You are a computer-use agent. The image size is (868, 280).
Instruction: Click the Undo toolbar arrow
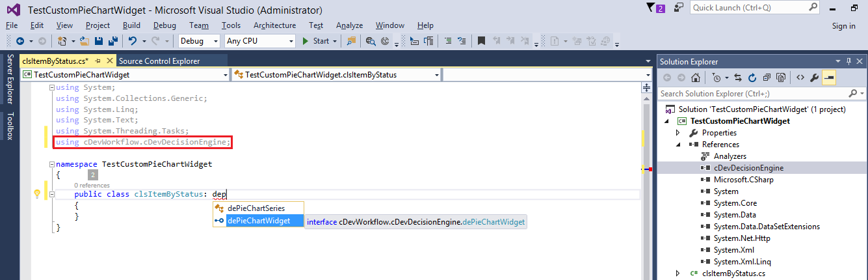(x=133, y=41)
